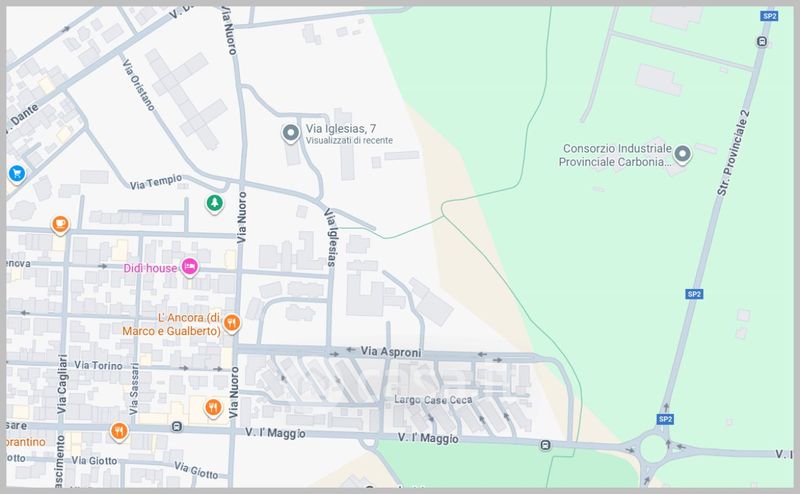The width and height of the screenshot is (800, 494).
Task: Select the Consorzio Industriale Provinciale Carbonia pin
Action: coord(683,154)
